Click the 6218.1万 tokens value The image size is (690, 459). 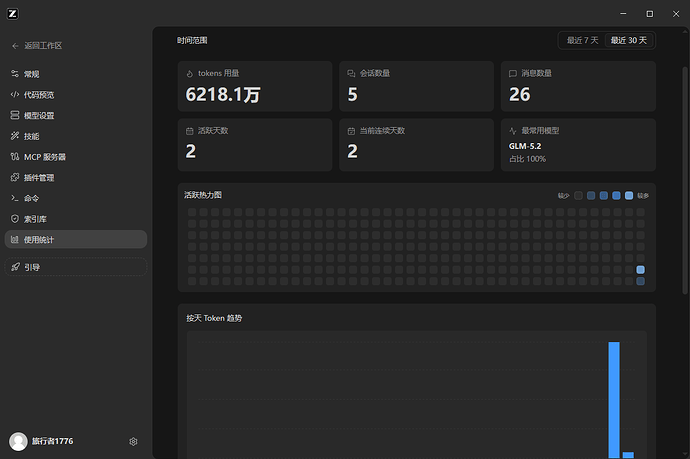coord(223,94)
